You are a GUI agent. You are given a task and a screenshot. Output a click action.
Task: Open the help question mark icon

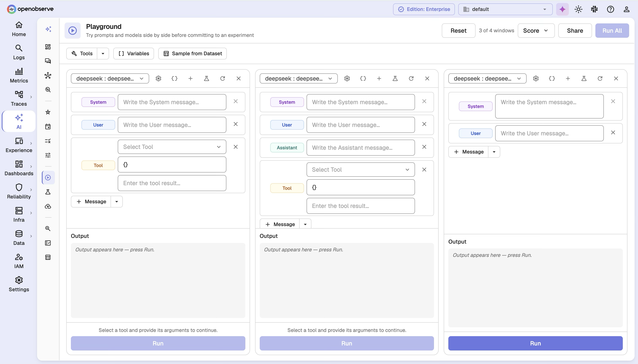pos(610,9)
